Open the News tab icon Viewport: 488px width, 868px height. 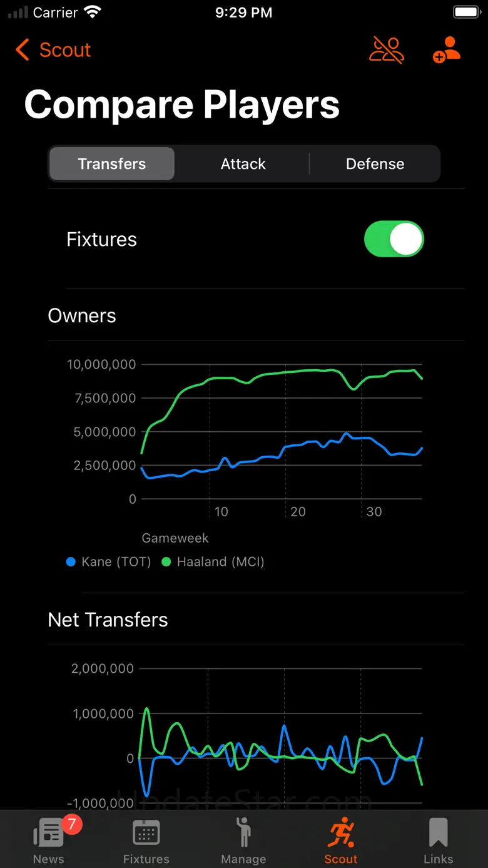(x=49, y=833)
